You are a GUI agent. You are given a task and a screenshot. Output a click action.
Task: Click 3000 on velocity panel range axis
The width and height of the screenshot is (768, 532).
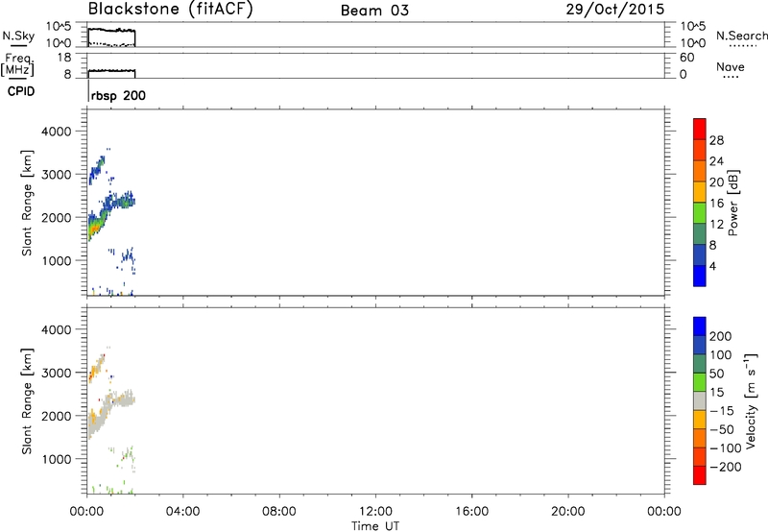[x=56, y=373]
